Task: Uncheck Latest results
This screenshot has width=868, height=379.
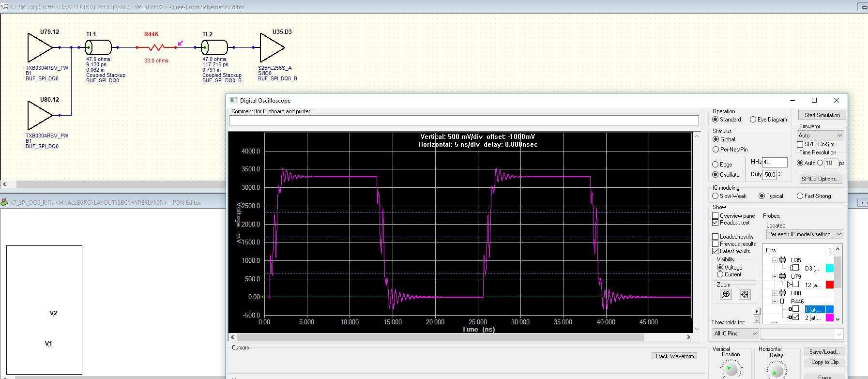Action: click(x=715, y=251)
